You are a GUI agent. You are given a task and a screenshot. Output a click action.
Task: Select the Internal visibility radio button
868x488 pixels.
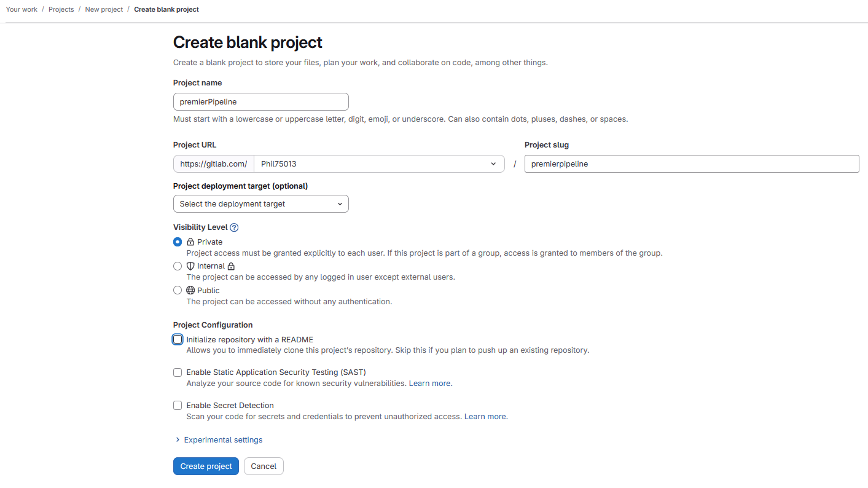pyautogui.click(x=178, y=266)
